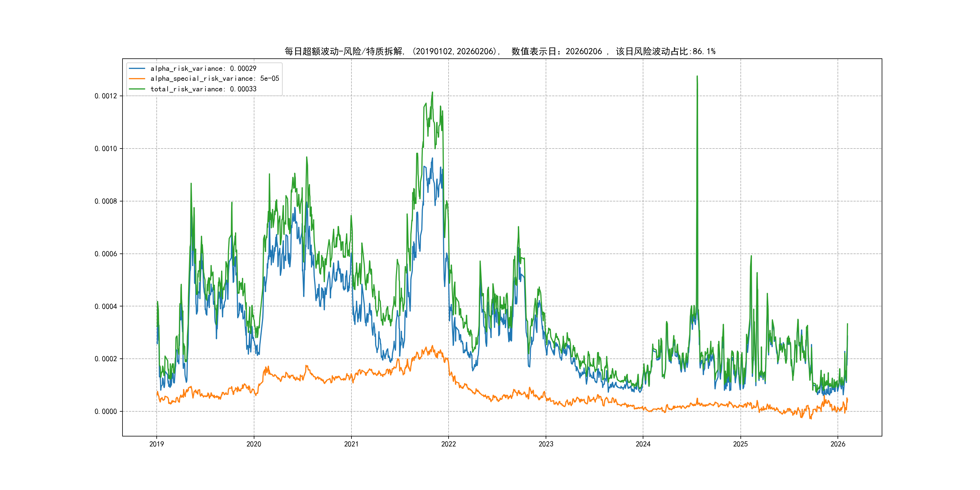
Task: Click the 0.0006 y-axis tick label
Action: pyautogui.click(x=106, y=254)
